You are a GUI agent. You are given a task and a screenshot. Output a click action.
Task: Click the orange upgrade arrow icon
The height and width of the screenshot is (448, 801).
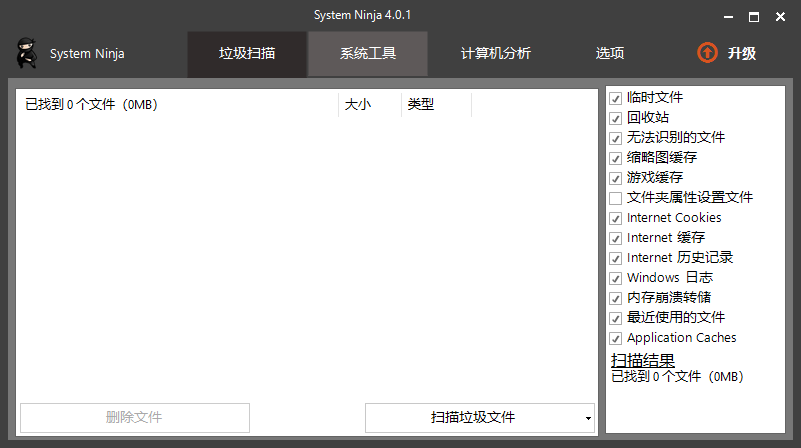tap(707, 53)
